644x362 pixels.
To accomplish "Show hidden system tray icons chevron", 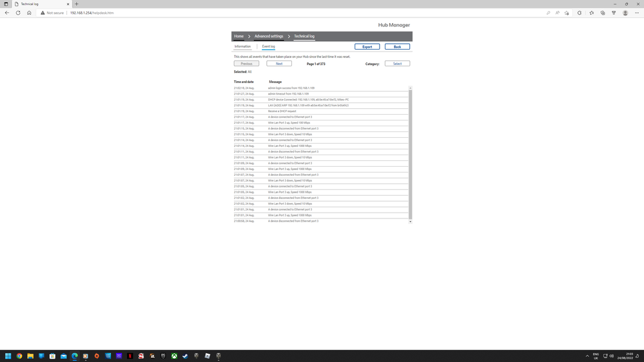I will (x=587, y=356).
